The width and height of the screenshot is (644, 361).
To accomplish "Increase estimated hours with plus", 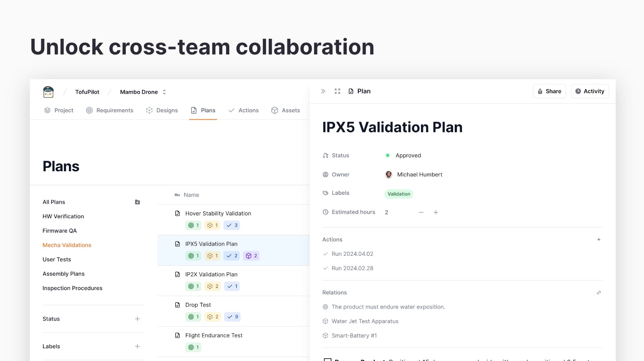I will pos(436,212).
